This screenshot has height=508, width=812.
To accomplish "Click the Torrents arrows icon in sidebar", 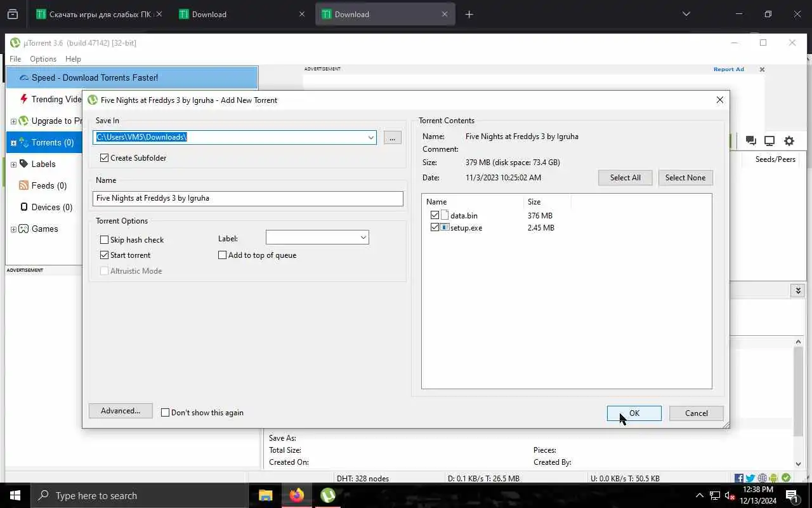I will tap(23, 142).
